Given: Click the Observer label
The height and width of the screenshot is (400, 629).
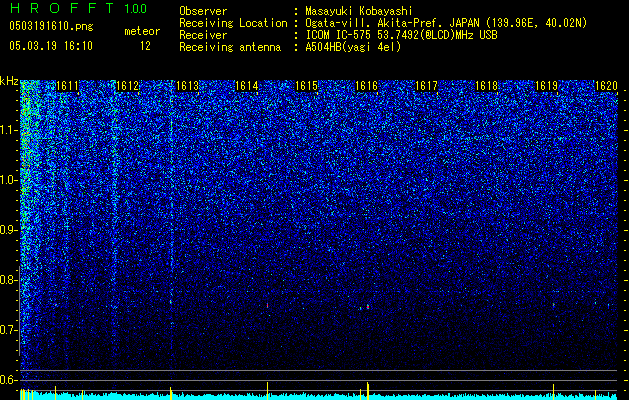Looking at the screenshot, I should click(203, 11).
